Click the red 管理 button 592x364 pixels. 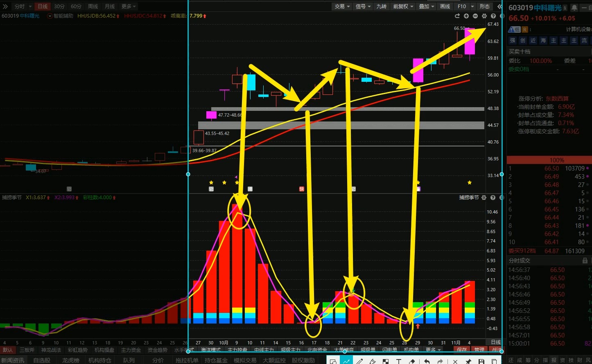pos(479,350)
